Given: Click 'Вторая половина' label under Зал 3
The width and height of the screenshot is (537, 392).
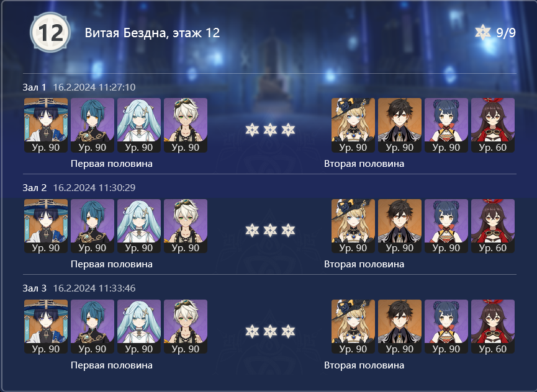Looking at the screenshot, I should pos(364,365).
